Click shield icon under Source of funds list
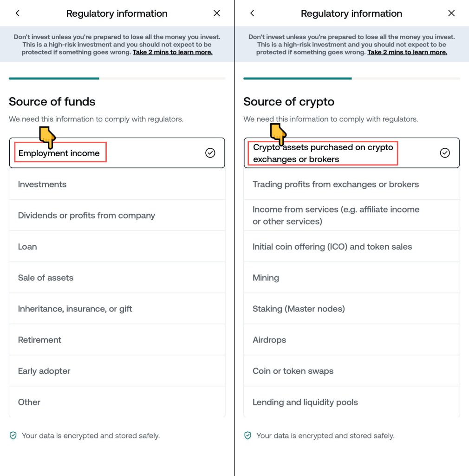Screen dimensions: 469x476 13,436
